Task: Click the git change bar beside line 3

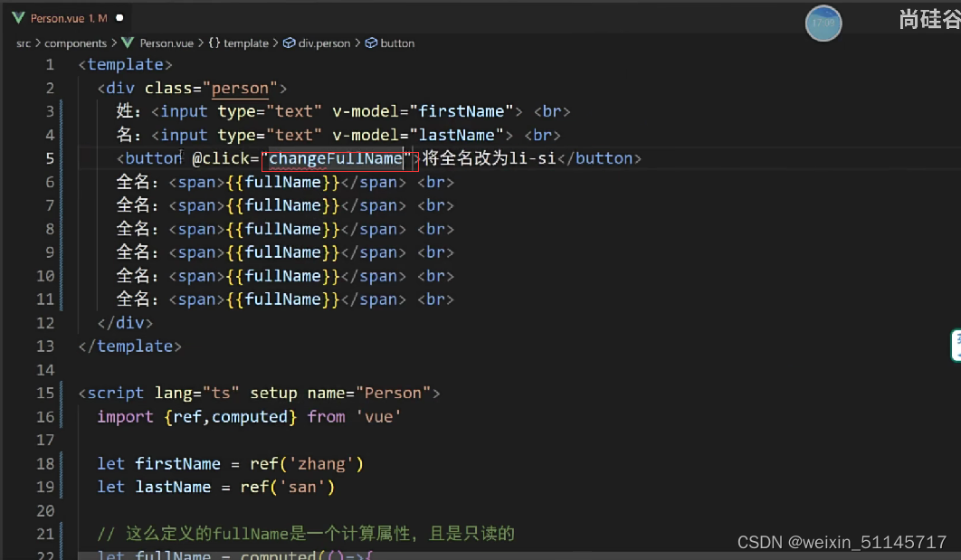Action: tap(62, 110)
